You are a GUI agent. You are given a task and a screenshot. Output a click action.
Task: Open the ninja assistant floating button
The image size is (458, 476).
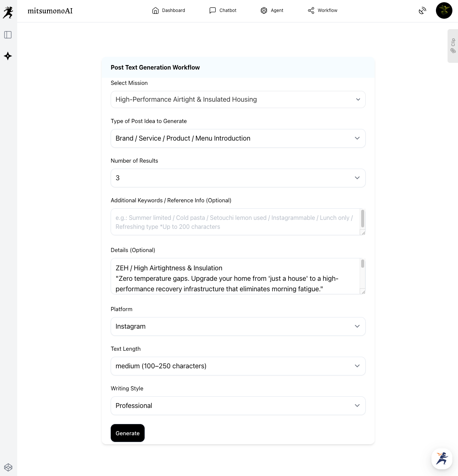442,458
